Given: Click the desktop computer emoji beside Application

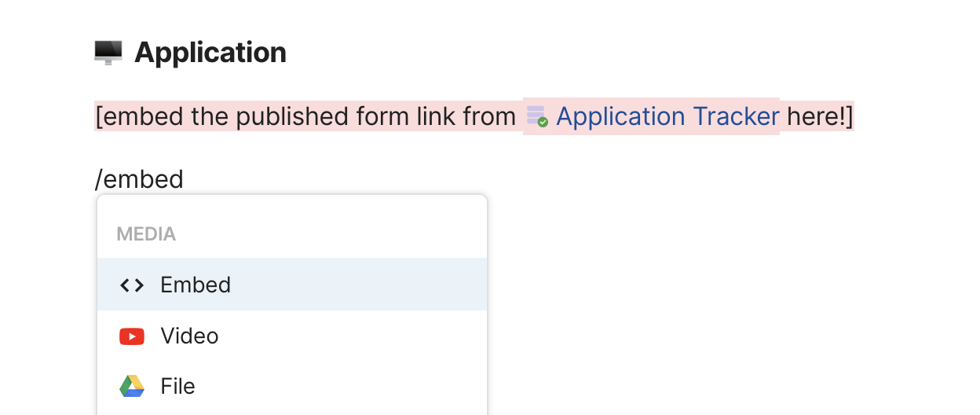Looking at the screenshot, I should (x=108, y=53).
